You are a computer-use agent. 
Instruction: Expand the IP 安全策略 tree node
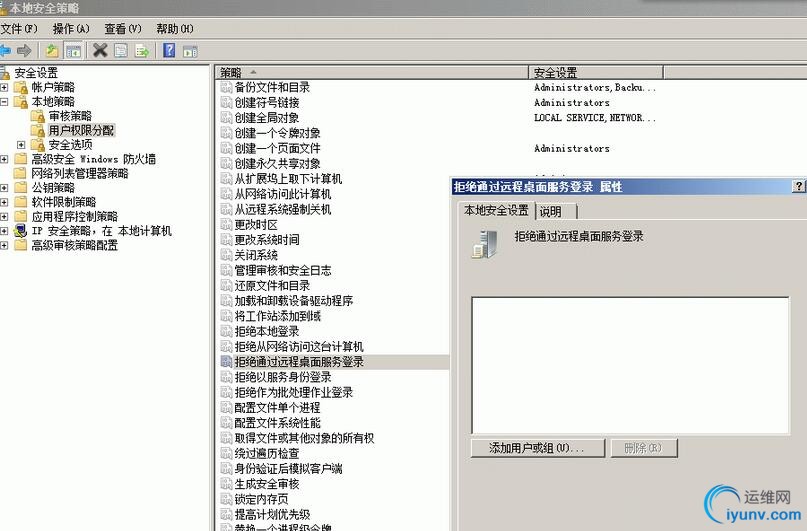point(4,231)
